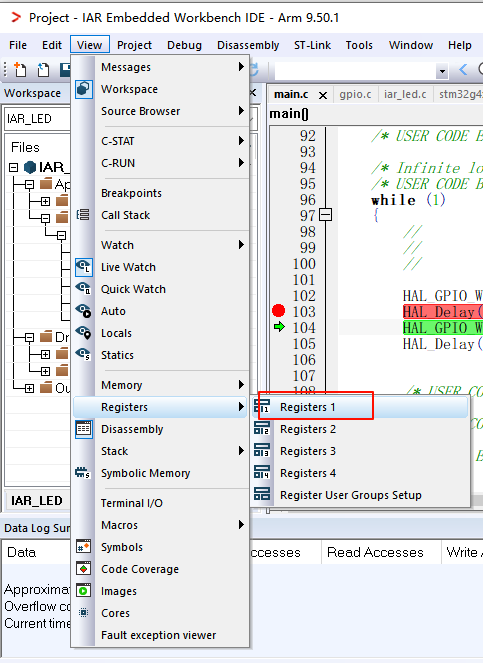Screen dimensions: 483x663
Task: Click the Read Accesses column header
Action: click(376, 552)
